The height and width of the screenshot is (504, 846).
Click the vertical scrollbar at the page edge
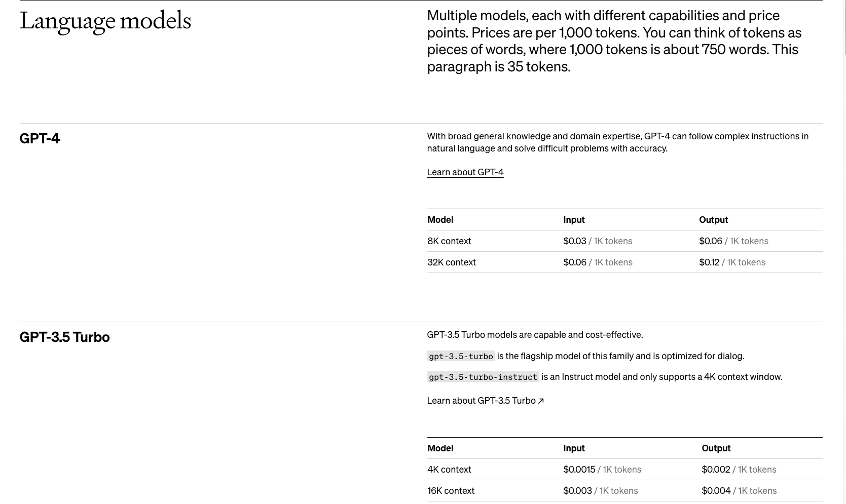843,28
